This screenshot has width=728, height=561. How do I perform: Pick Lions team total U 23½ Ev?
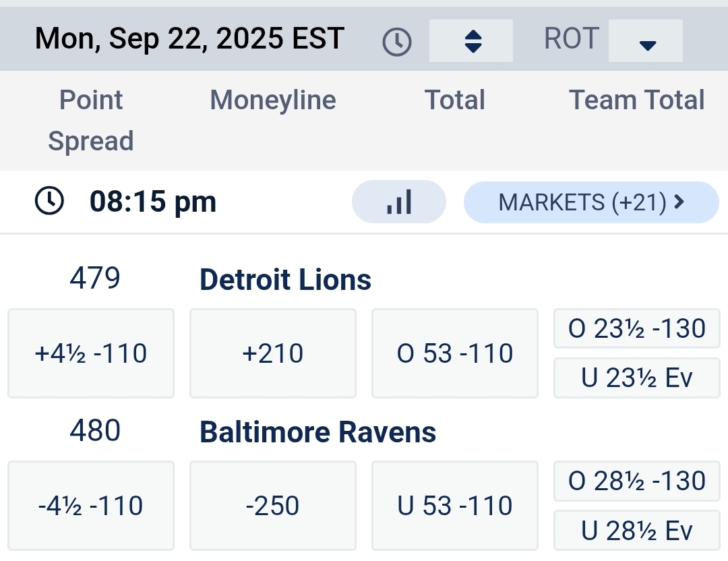(x=637, y=379)
